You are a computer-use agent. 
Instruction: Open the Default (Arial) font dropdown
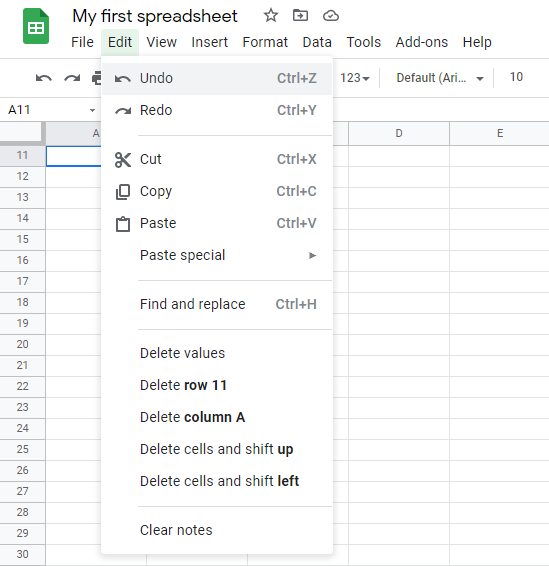point(440,78)
